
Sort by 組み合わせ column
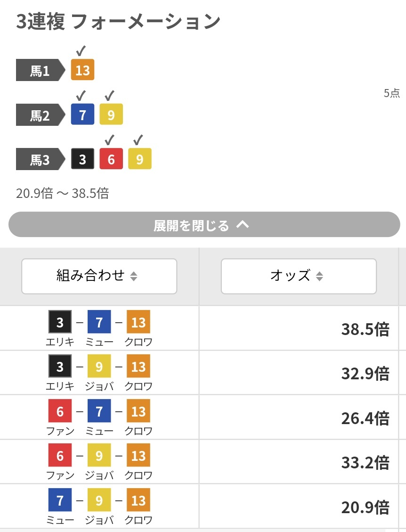click(99, 276)
